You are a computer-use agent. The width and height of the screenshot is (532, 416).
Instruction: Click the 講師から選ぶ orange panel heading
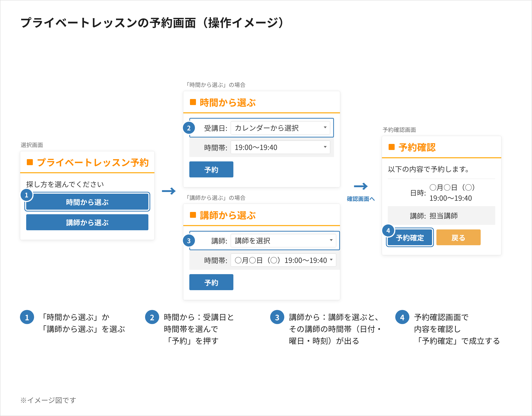[x=228, y=215]
